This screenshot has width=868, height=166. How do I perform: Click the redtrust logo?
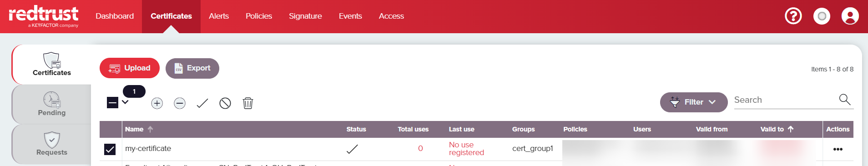tap(44, 16)
